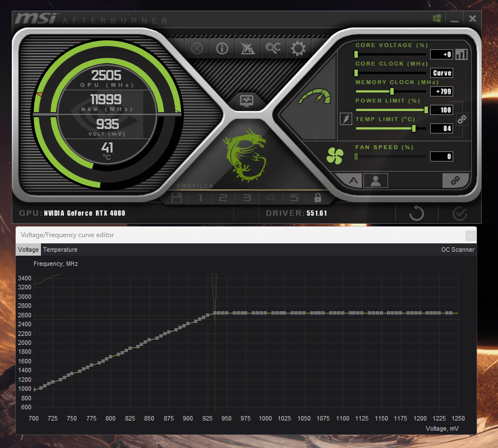Click the 935 VOLT mV reading

point(107,124)
